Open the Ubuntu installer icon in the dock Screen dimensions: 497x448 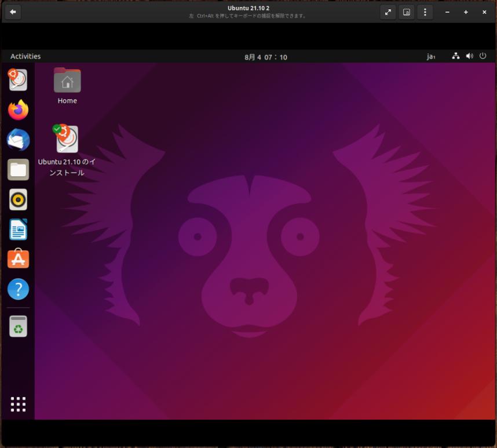click(18, 79)
